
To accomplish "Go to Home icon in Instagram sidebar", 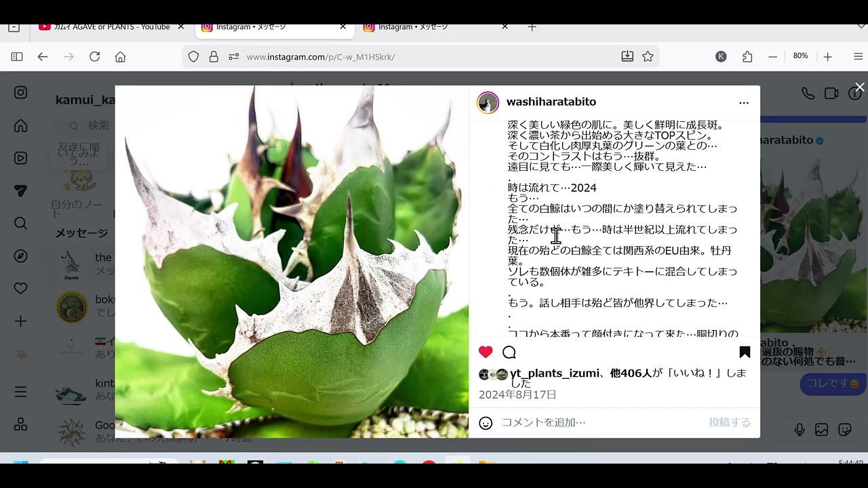I will [x=21, y=125].
